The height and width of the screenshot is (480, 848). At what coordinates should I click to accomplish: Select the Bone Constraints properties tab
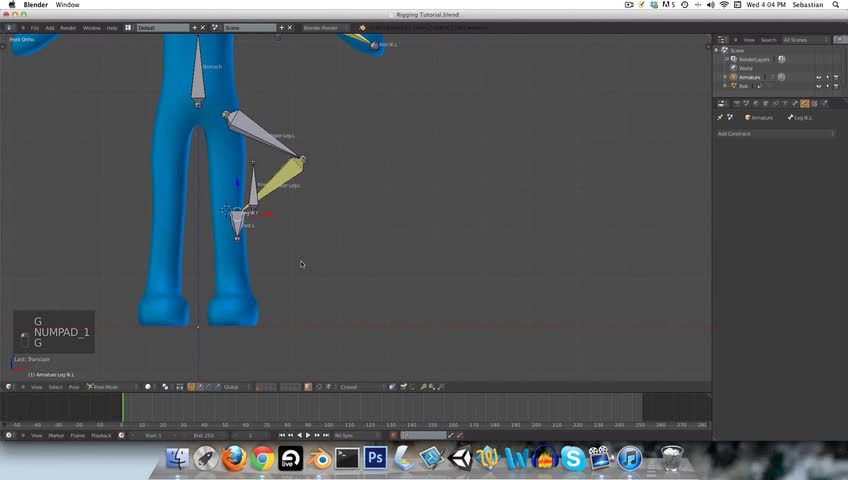(805, 103)
